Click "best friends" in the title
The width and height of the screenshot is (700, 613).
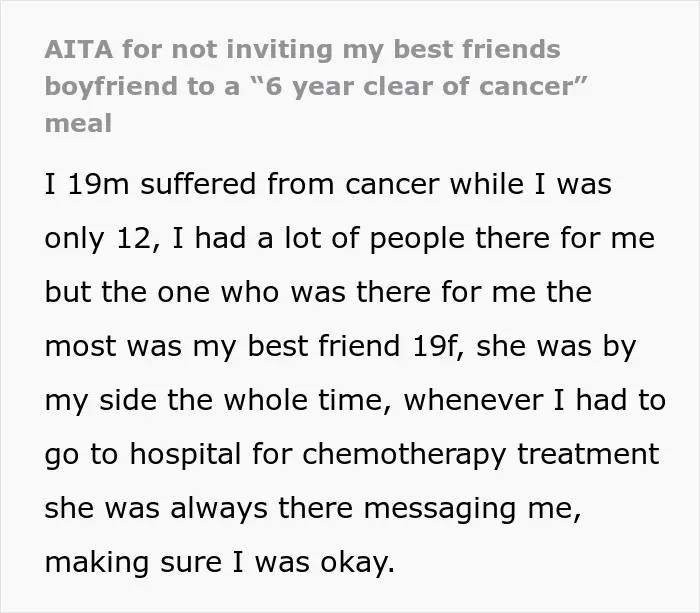(477, 50)
